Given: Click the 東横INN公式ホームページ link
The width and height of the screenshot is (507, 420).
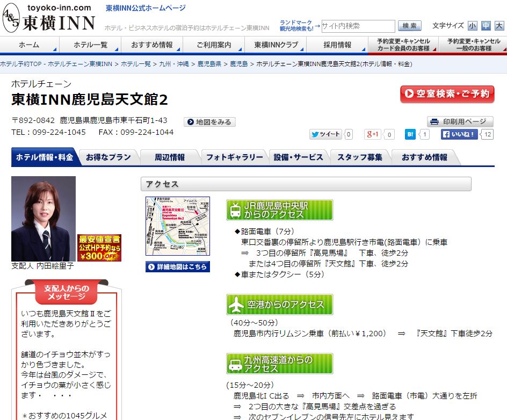Looking at the screenshot, I should tap(146, 8).
